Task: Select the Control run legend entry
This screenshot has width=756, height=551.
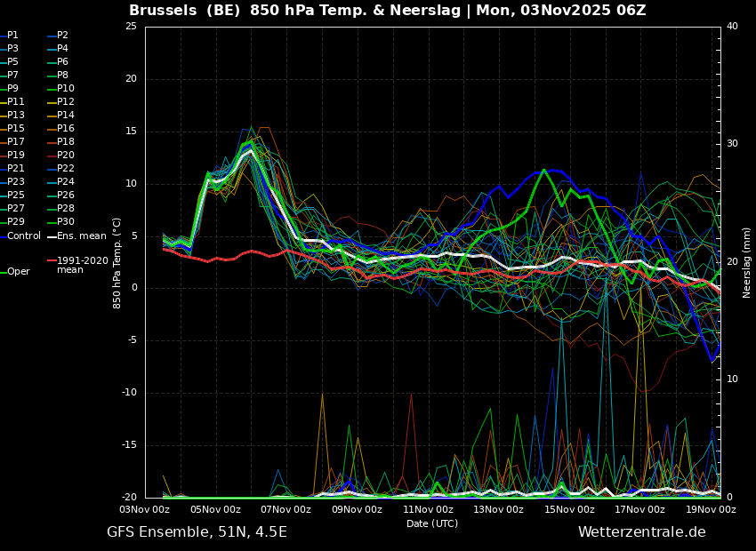Action: point(23,236)
